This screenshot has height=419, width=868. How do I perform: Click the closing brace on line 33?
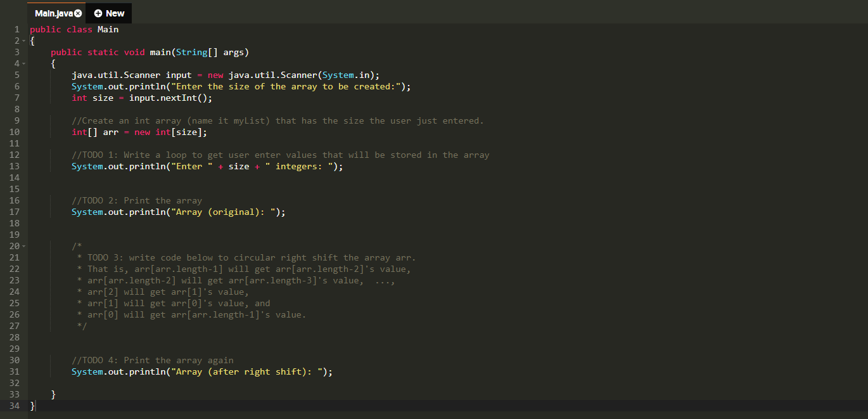click(54, 394)
